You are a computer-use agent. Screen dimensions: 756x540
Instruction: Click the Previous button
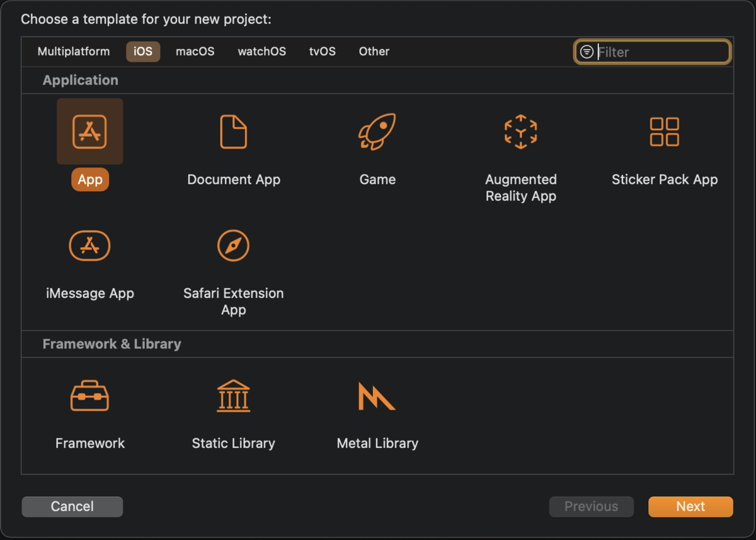[592, 507]
